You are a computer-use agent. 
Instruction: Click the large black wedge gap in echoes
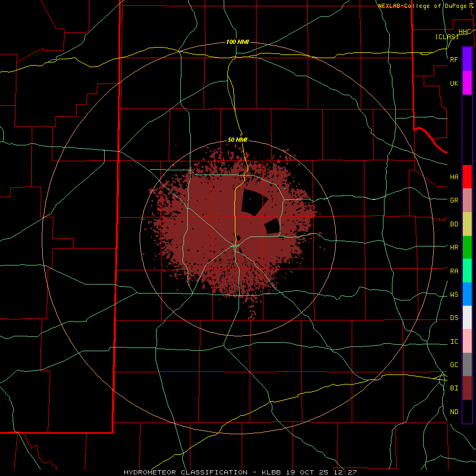click(x=253, y=203)
